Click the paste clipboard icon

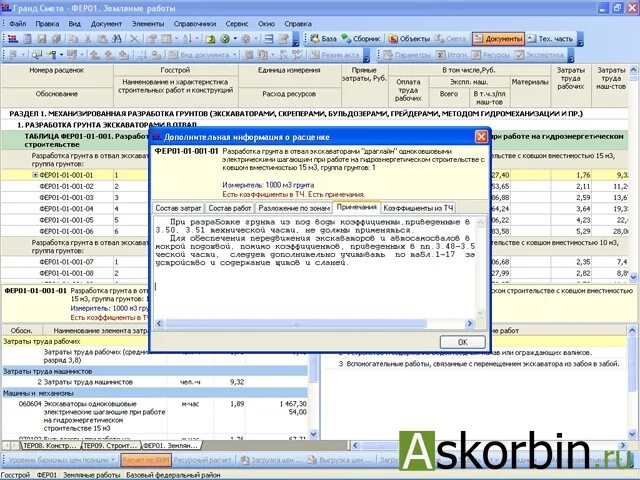coord(102,39)
